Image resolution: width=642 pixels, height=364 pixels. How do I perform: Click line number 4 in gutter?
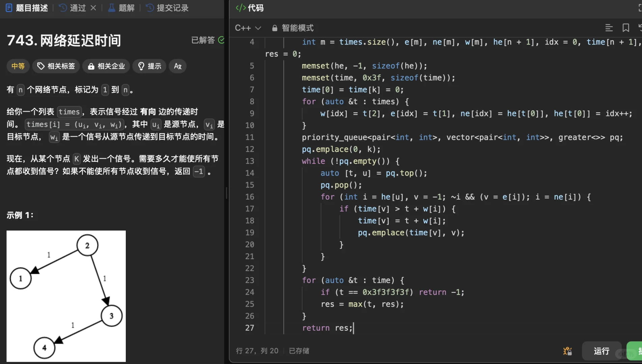pos(252,42)
